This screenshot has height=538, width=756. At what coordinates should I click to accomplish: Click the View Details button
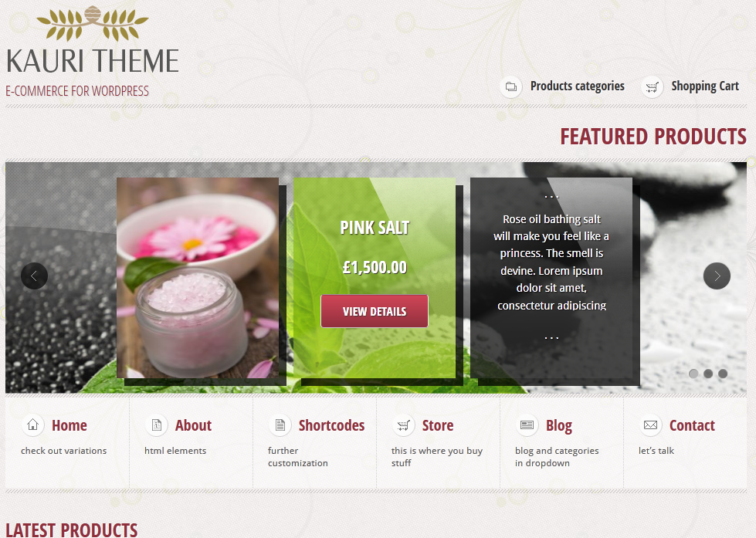click(375, 311)
